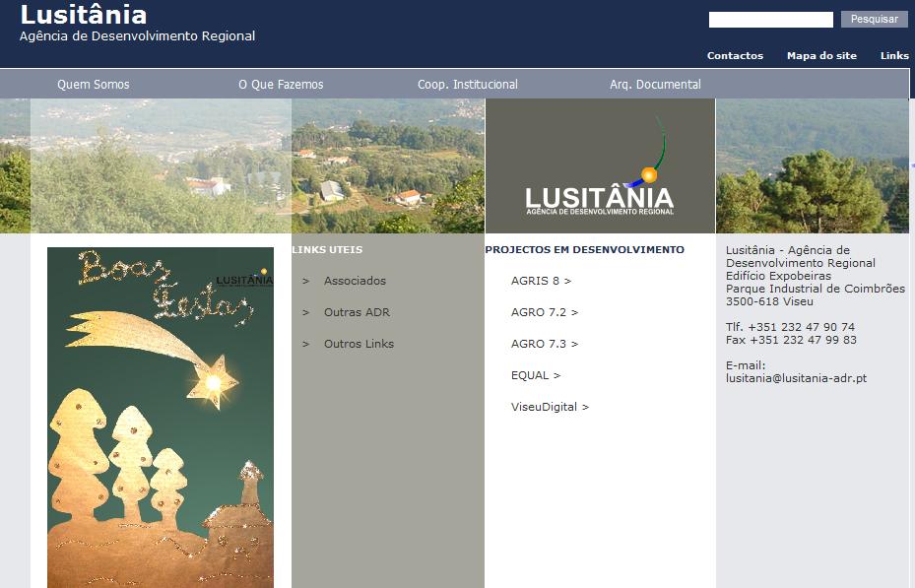Click the Lusitânia logo banner image
This screenshot has width=915, height=588.
coord(600,165)
